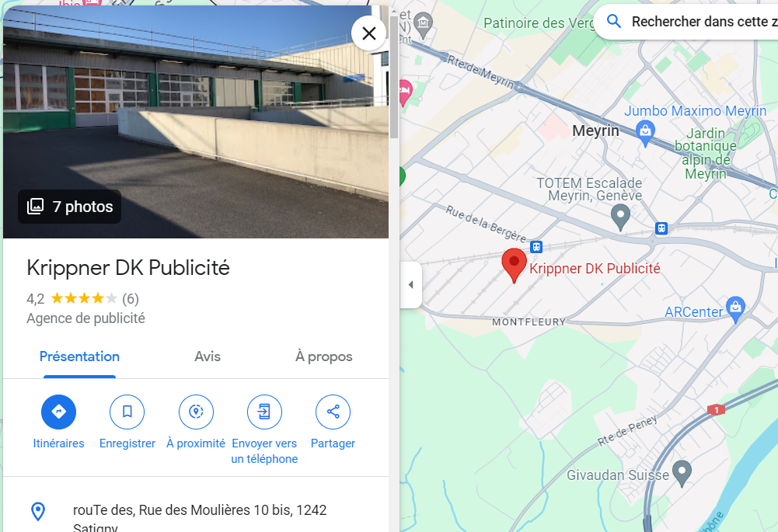Open Itinéraires directions button
The image size is (778, 532).
tap(58, 412)
